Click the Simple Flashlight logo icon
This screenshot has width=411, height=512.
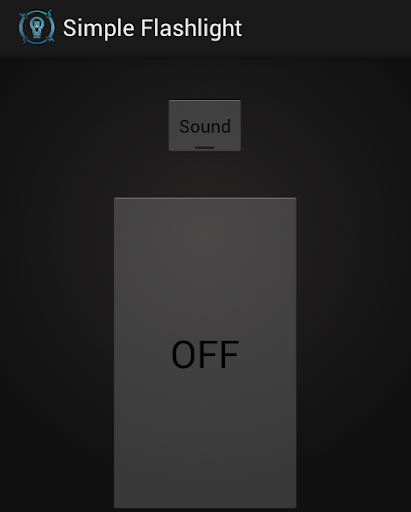pyautogui.click(x=37, y=27)
